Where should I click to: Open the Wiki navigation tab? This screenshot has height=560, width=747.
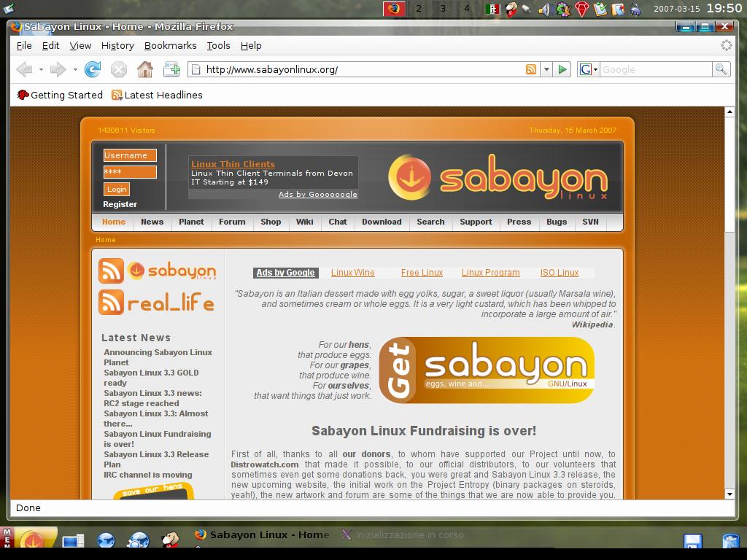(x=304, y=222)
